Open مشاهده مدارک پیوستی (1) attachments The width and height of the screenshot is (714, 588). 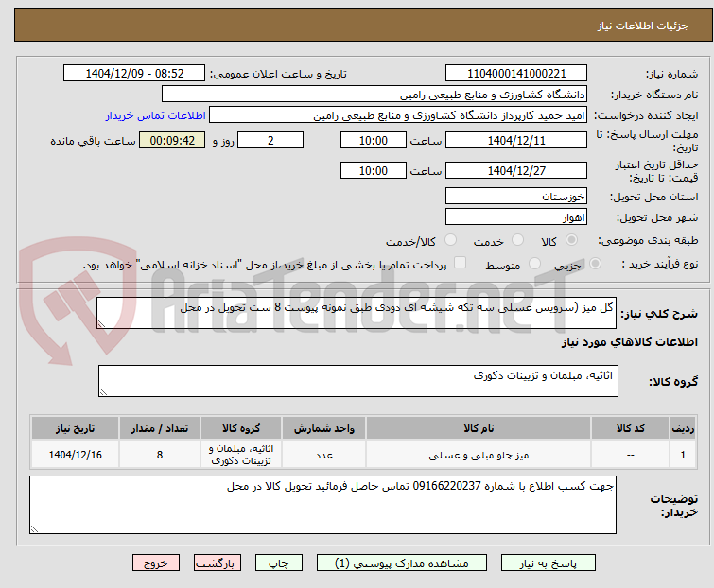point(402,563)
